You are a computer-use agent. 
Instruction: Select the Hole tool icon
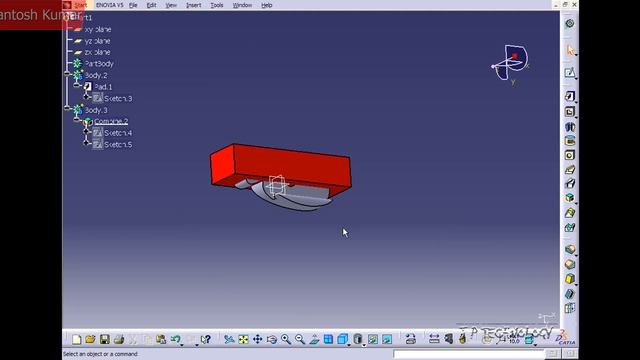point(570,155)
